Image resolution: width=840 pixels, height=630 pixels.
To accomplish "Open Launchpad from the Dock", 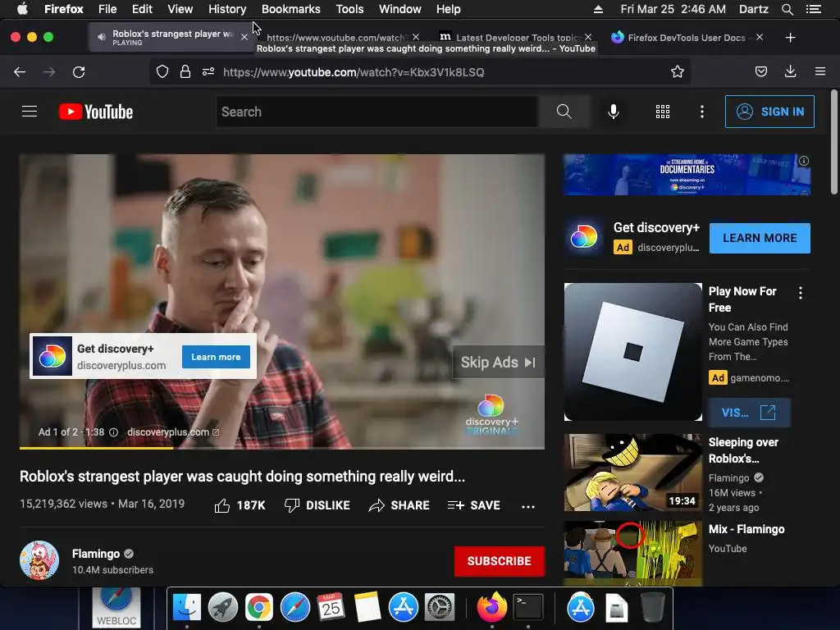I will coord(223,608).
